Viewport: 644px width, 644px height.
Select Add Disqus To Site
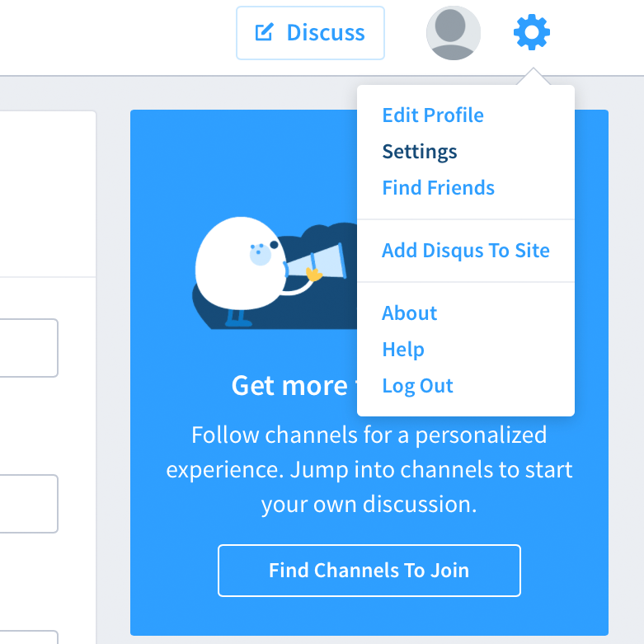pos(465,251)
